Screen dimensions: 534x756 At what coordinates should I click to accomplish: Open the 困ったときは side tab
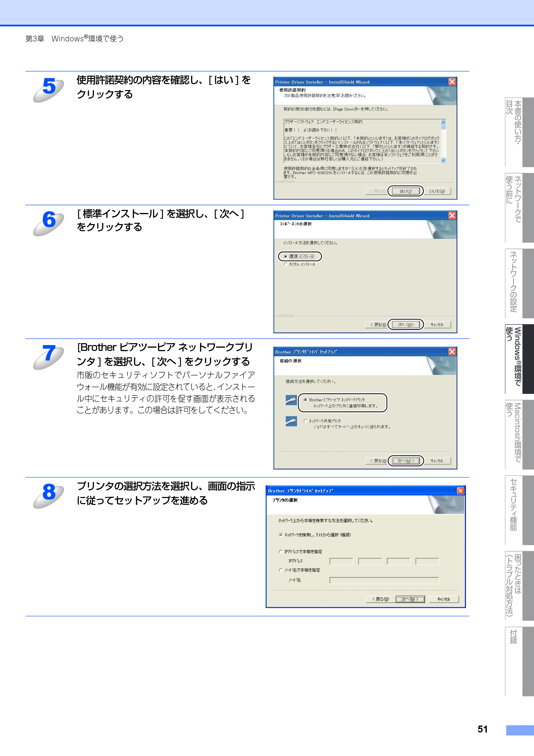pyautogui.click(x=520, y=586)
